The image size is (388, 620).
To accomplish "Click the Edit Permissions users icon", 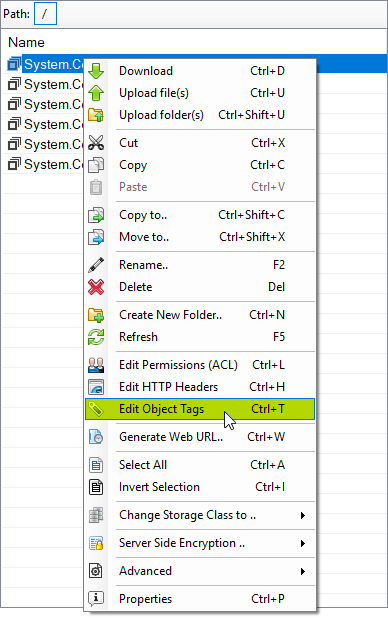I will tap(96, 365).
